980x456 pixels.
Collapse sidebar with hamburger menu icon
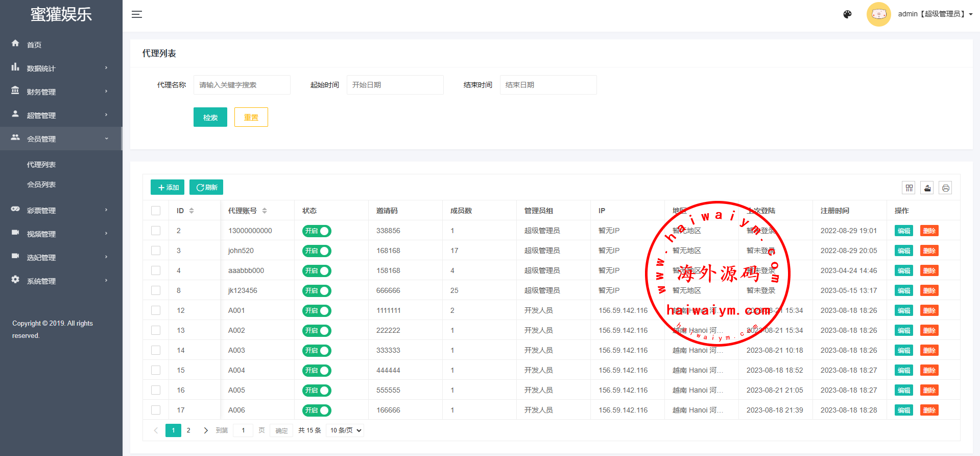pyautogui.click(x=136, y=14)
